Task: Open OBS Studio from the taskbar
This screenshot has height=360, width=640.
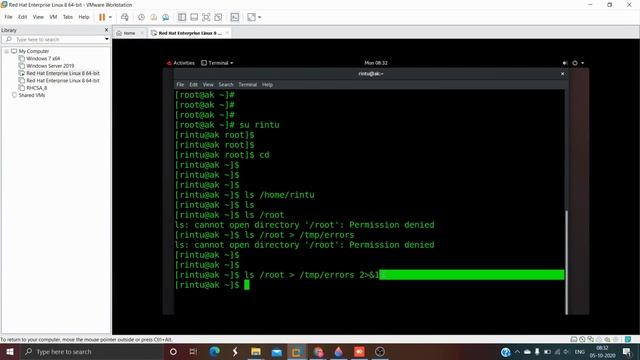Action: coord(380,351)
